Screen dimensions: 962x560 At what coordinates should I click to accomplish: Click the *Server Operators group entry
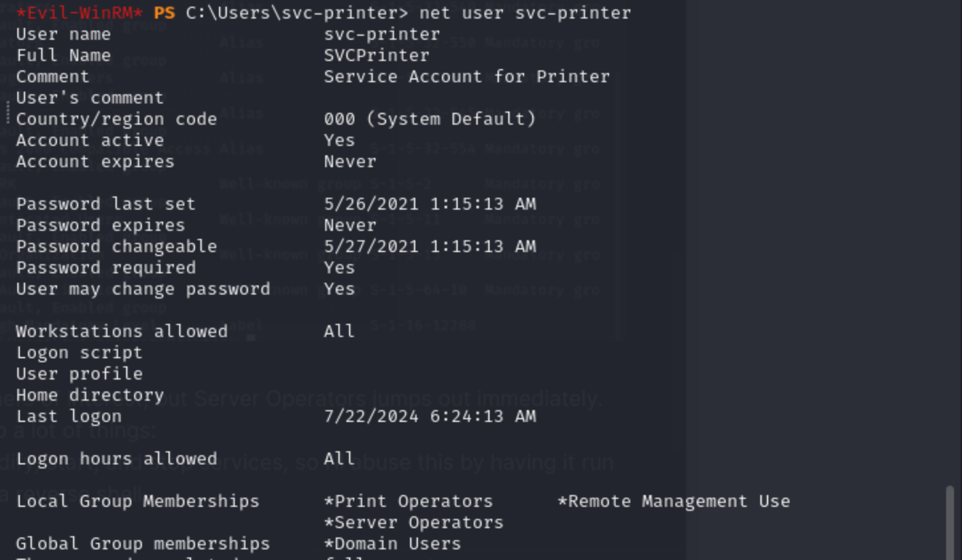click(413, 522)
